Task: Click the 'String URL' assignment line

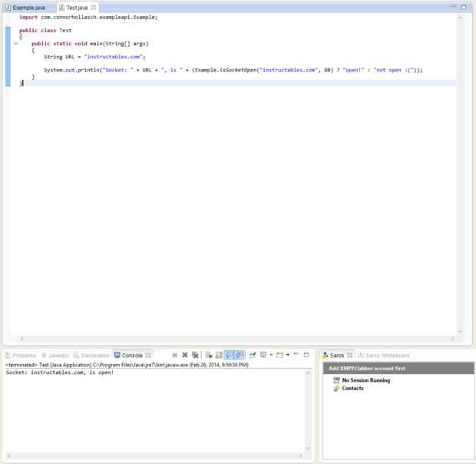Action: tap(94, 57)
